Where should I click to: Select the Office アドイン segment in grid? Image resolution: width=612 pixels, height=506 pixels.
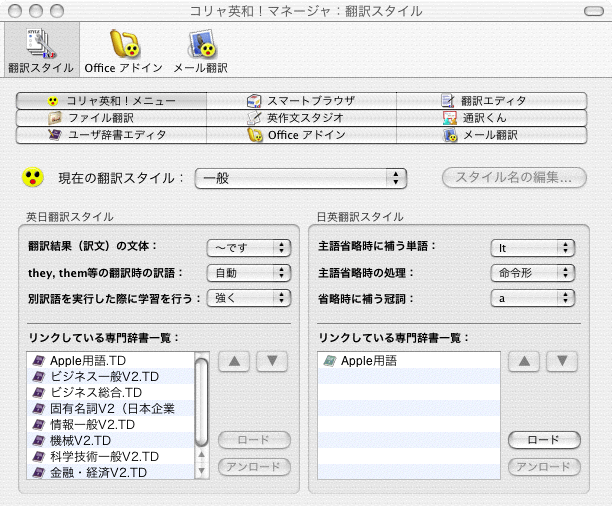click(x=301, y=135)
